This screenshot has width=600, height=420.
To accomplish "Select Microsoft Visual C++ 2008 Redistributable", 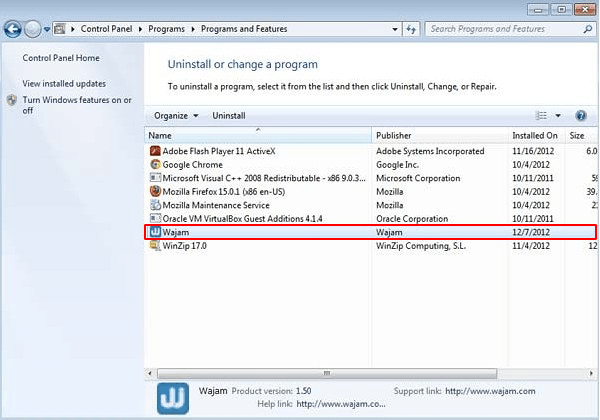I will tap(264, 178).
